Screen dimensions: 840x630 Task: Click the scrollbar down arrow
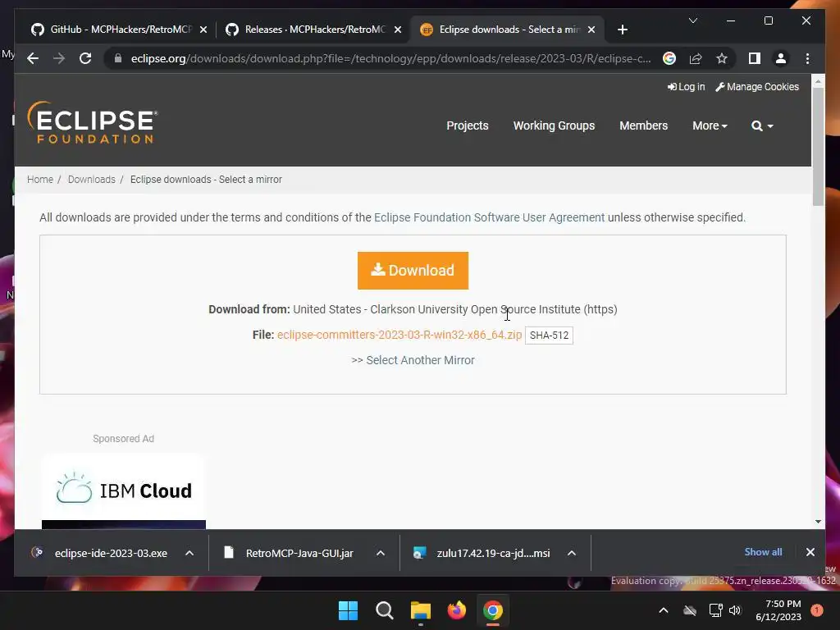(818, 521)
